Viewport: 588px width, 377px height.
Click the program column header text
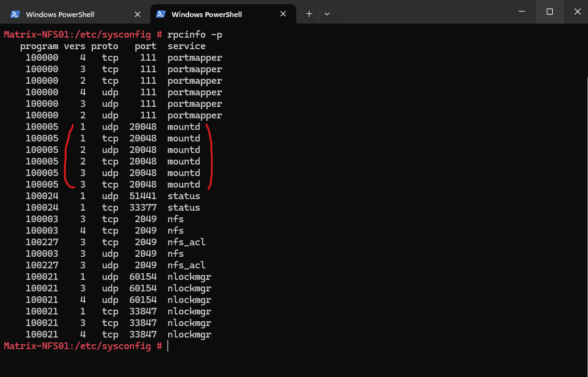[39, 47]
